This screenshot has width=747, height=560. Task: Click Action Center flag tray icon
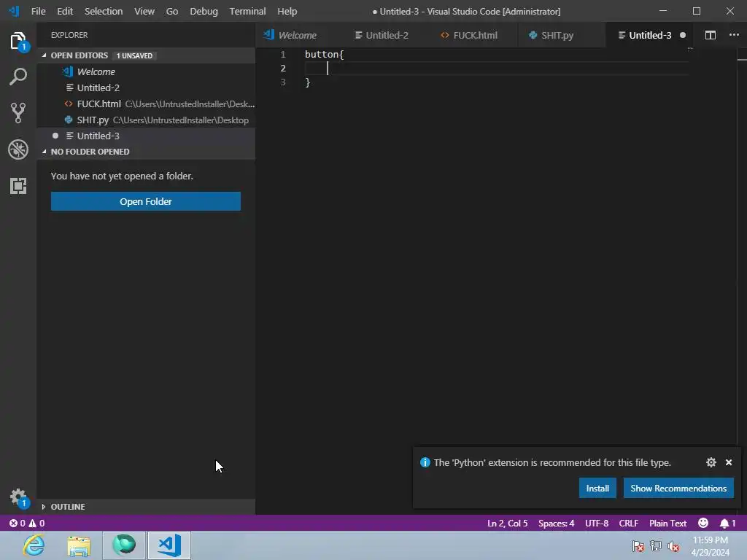pos(638,547)
